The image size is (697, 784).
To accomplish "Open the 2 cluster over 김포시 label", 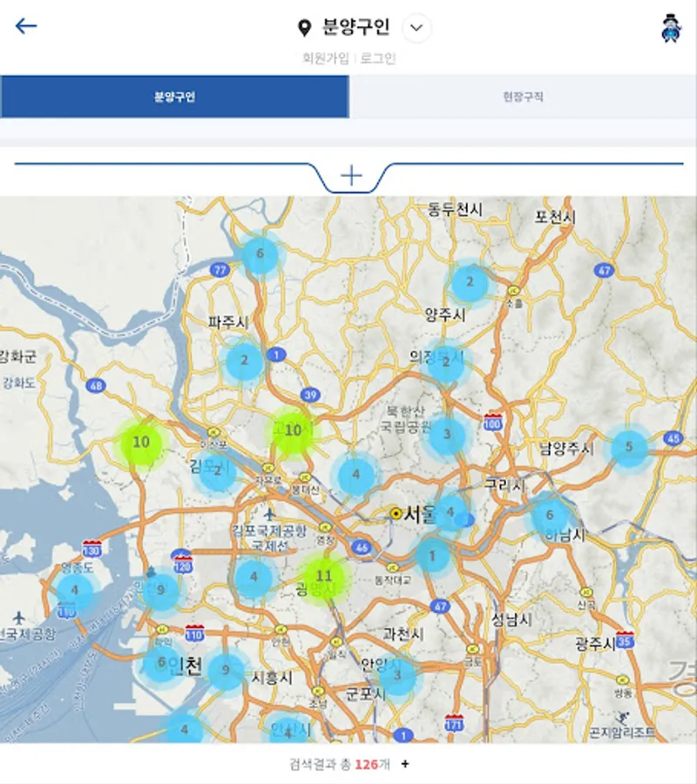I will [x=218, y=472].
